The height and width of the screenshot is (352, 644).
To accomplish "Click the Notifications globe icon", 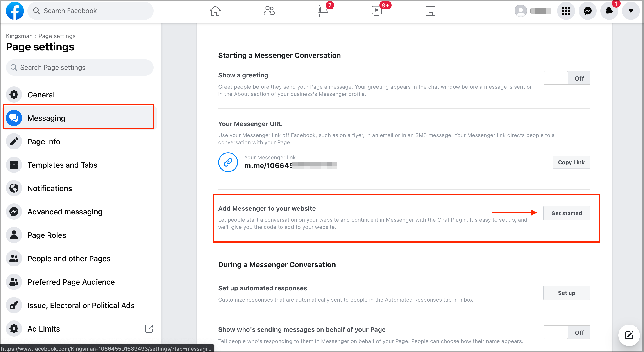I will 14,188.
